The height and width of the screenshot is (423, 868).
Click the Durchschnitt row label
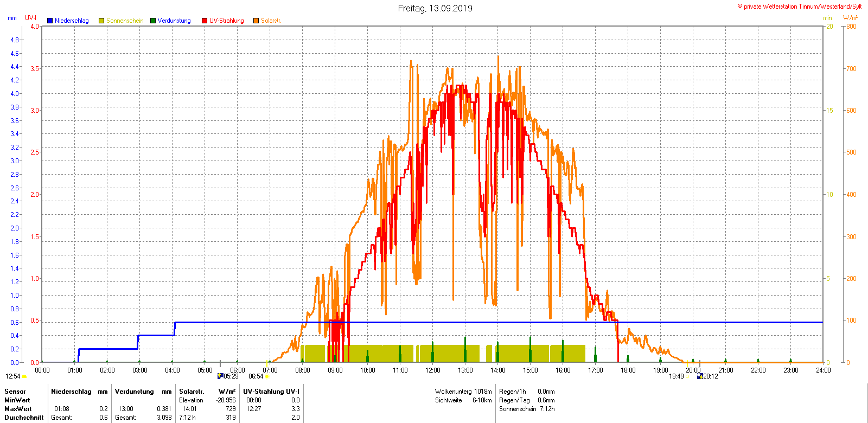point(24,418)
